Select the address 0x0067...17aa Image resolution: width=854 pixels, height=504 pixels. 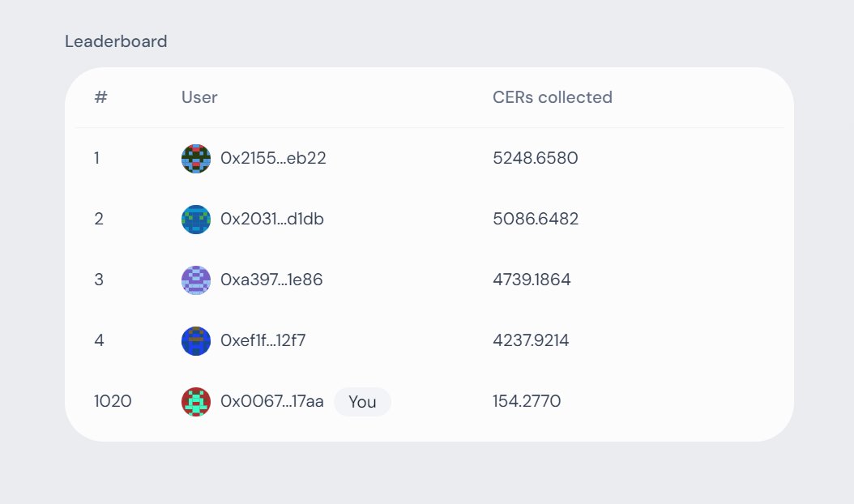[x=272, y=401]
